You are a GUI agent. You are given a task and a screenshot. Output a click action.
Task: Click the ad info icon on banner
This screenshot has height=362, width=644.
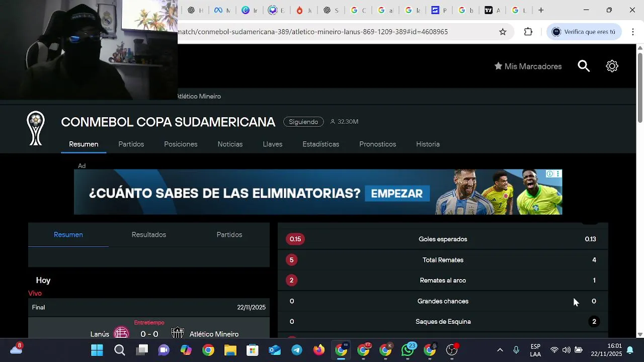point(550,173)
